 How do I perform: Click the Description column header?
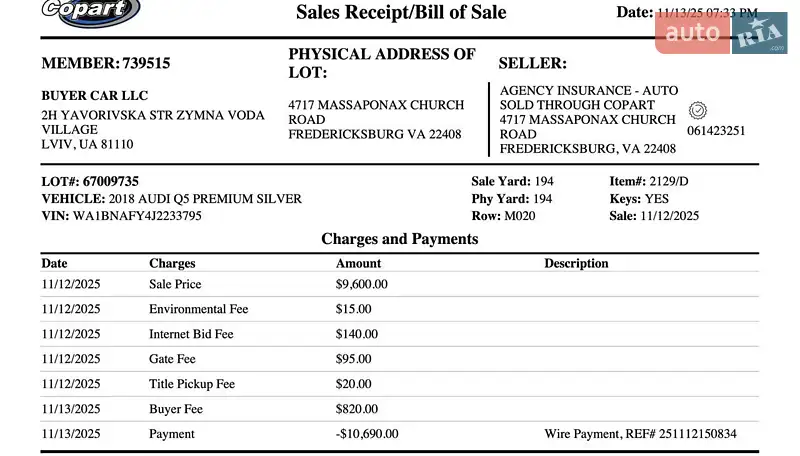[576, 263]
